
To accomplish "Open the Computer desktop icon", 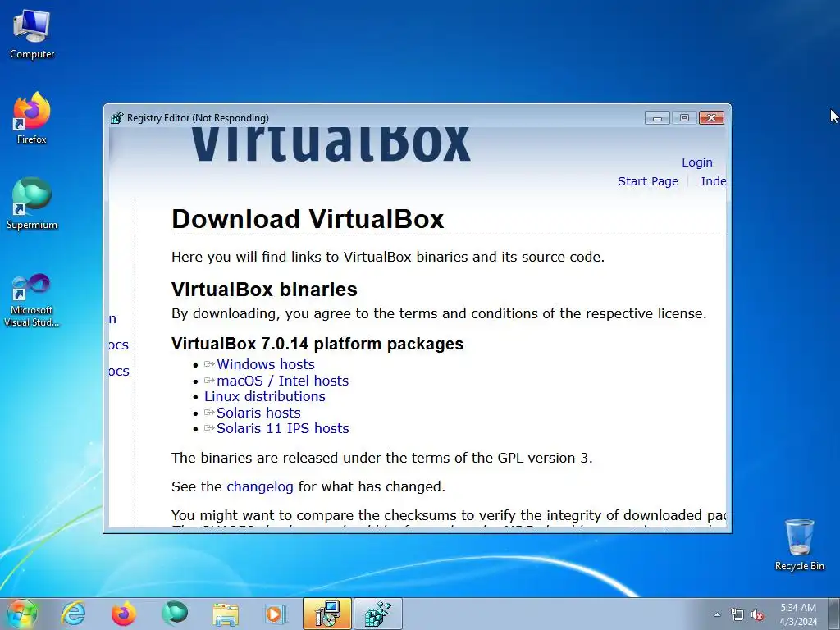I will click(x=32, y=34).
